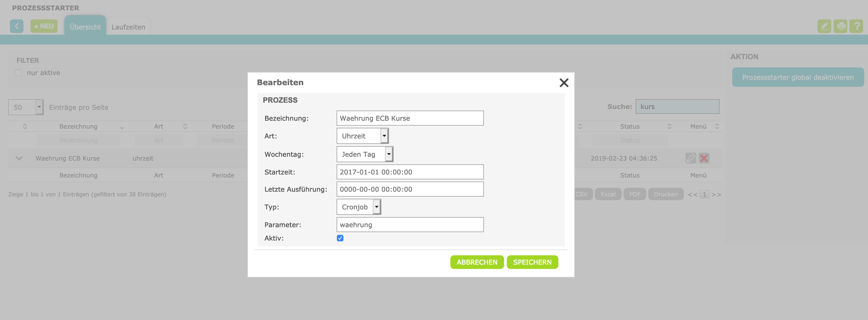Open the Typ dropdown showing Cronjob
Image resolution: width=868 pixels, height=320 pixels.
[358, 207]
